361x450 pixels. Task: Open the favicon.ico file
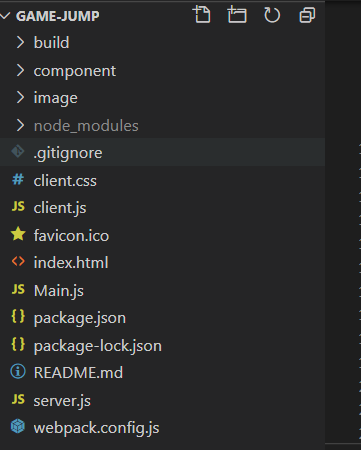[x=71, y=236]
